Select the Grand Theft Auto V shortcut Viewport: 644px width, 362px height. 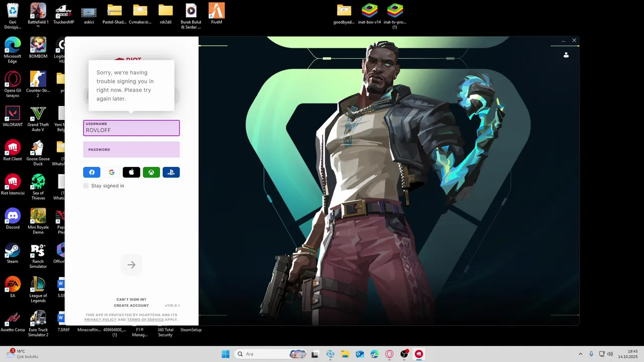(38, 119)
